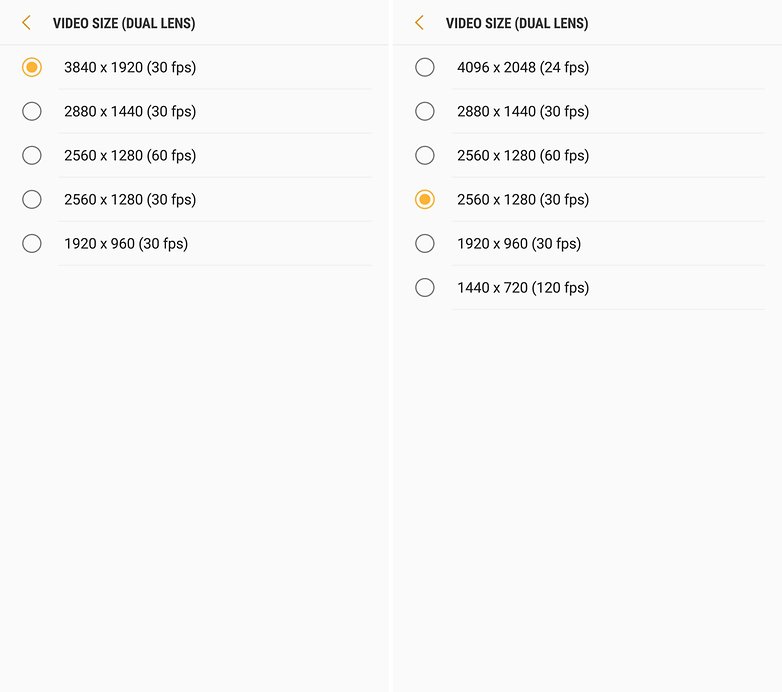
Task: Choose right panel 2560 x 1280 (60 fps) radio
Action: pos(425,156)
